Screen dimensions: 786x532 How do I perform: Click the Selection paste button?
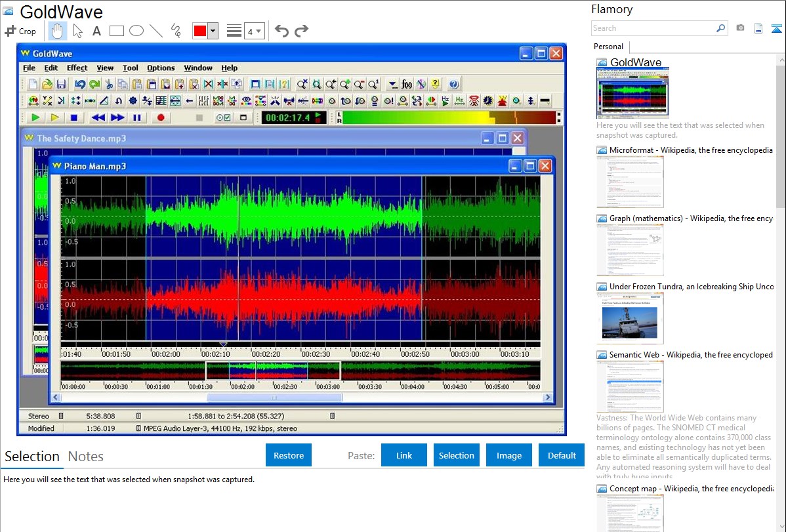(456, 455)
